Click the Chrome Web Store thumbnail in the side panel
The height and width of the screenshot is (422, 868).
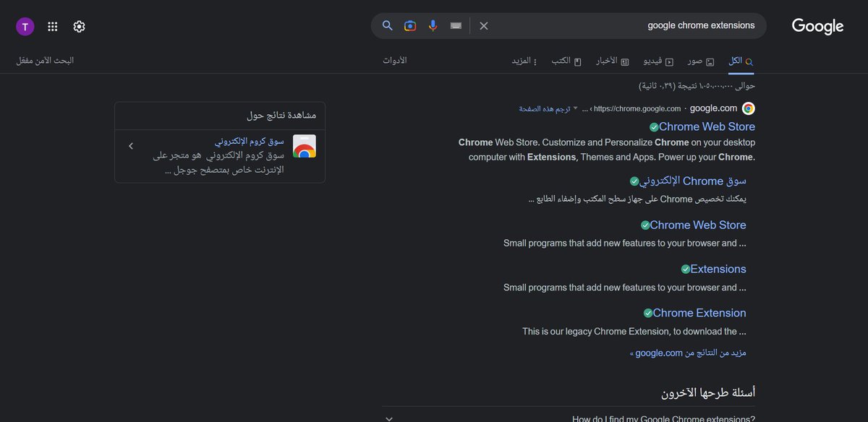tap(305, 146)
